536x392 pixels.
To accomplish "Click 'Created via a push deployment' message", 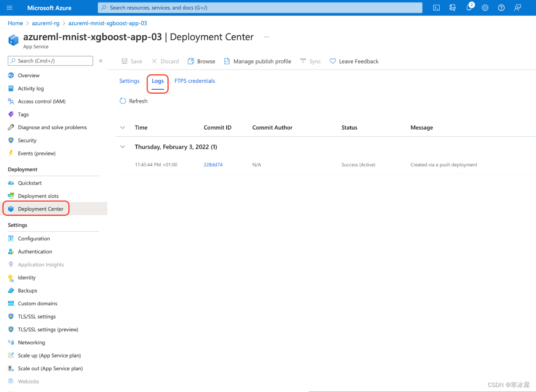I will (444, 165).
